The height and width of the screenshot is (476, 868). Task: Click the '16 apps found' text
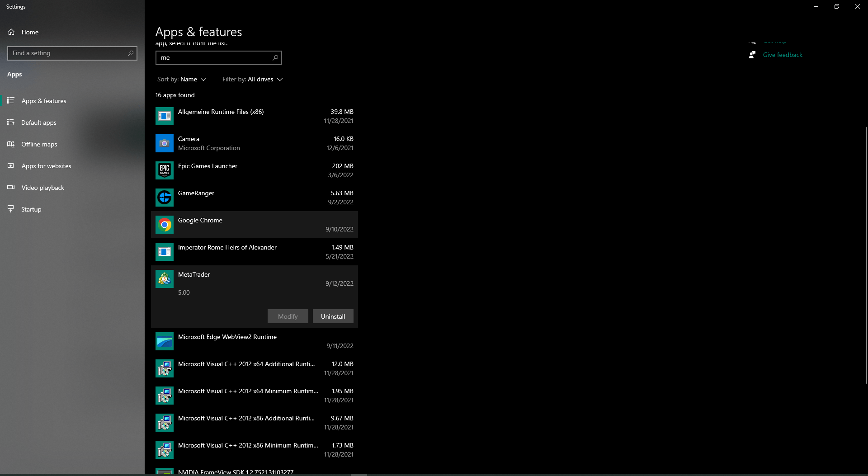[x=175, y=95]
